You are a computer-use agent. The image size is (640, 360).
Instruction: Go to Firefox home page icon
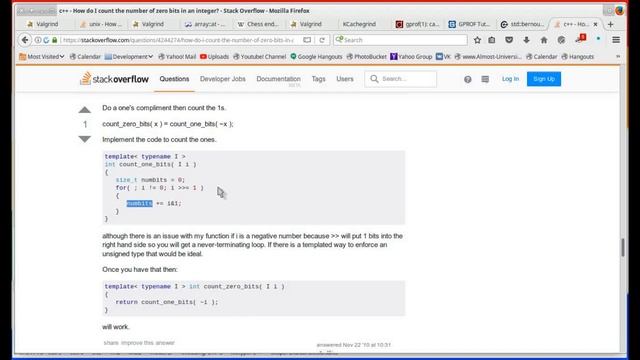(x=544, y=40)
